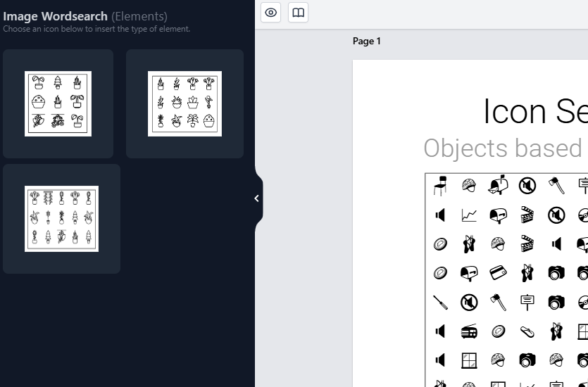Select the signpost icon between axe and camera
Screen dimensions: 588x387
[x=527, y=303]
